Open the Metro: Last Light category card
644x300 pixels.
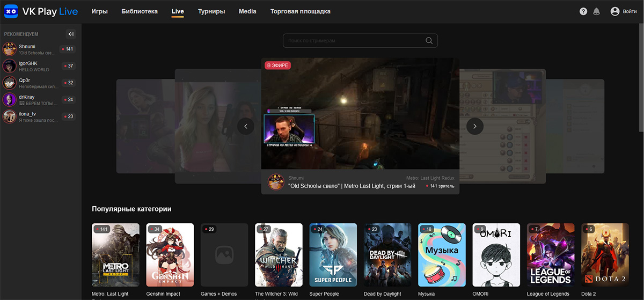coord(115,255)
